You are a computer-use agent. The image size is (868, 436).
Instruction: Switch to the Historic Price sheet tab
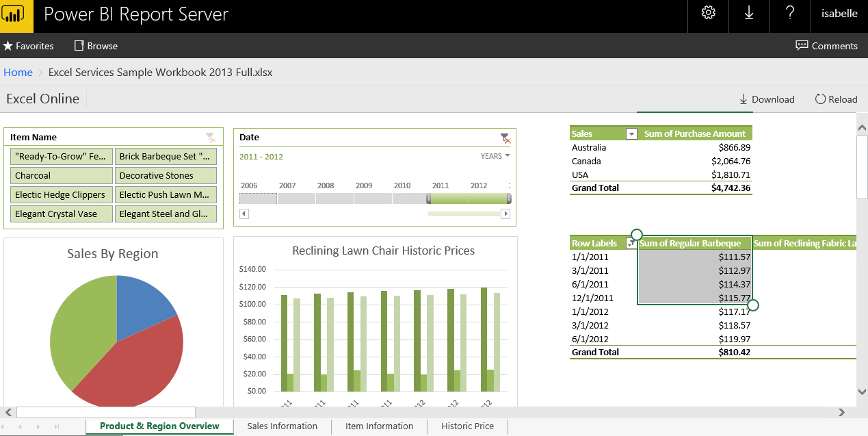[x=467, y=426]
